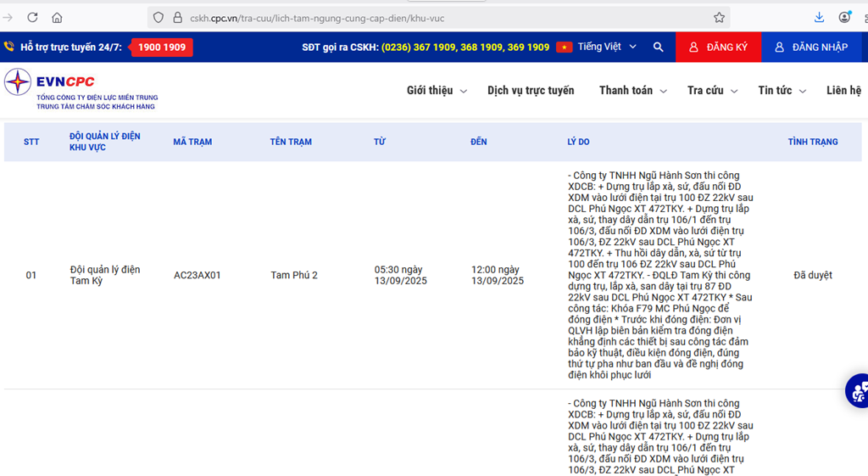Image resolution: width=868 pixels, height=476 pixels.
Task: Click the TÊN TRẠM column header
Action: point(291,142)
